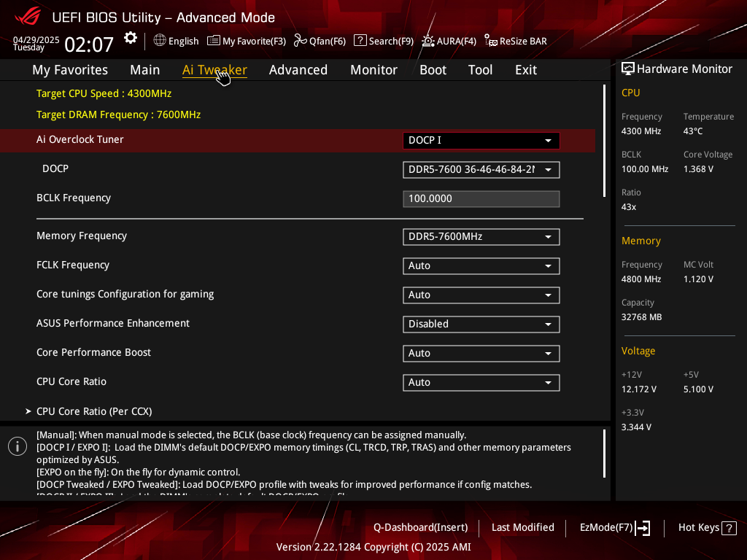Screen dimensions: 747x560
Task: Expand CPU Core Ratio (Per CCX) submenu
Action: click(x=94, y=411)
